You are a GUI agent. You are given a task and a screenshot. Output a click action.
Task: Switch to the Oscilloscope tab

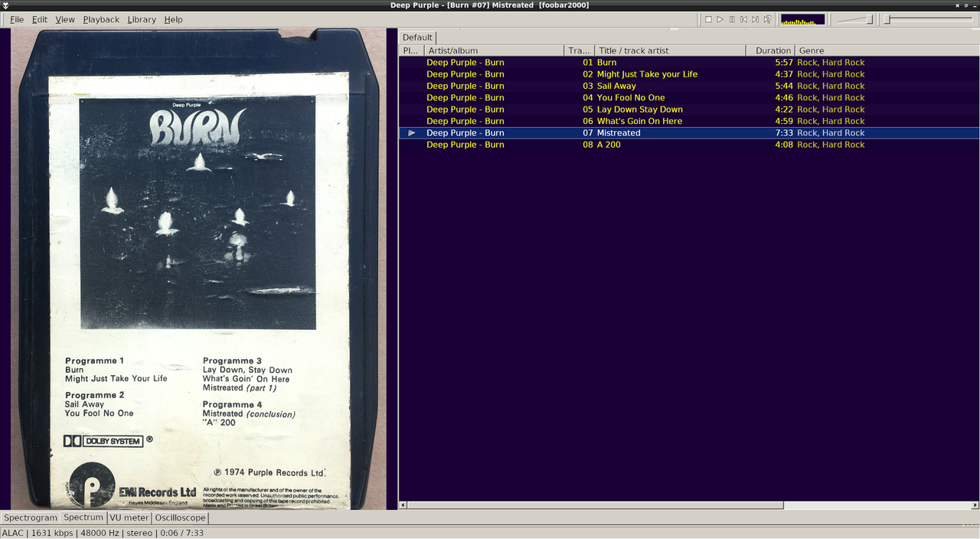click(x=180, y=518)
